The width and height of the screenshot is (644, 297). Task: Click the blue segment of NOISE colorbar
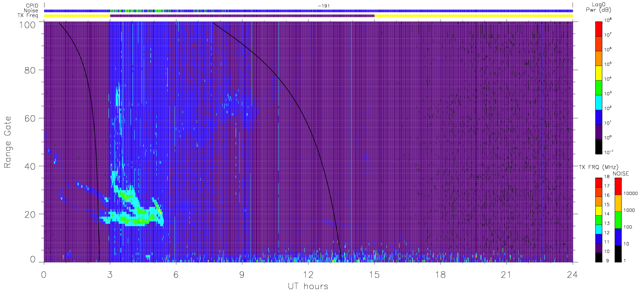coord(618,236)
